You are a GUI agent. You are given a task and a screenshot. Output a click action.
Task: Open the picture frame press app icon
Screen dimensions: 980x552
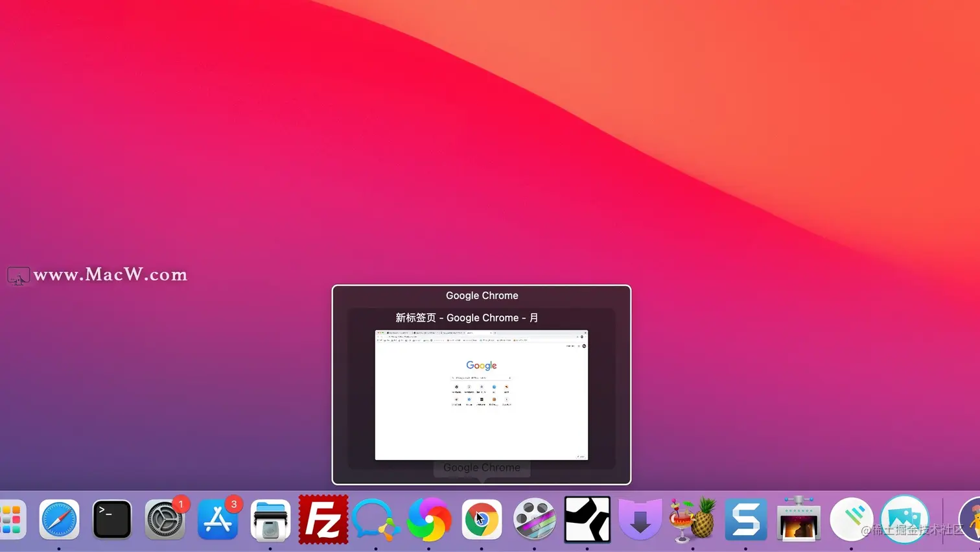point(799,519)
